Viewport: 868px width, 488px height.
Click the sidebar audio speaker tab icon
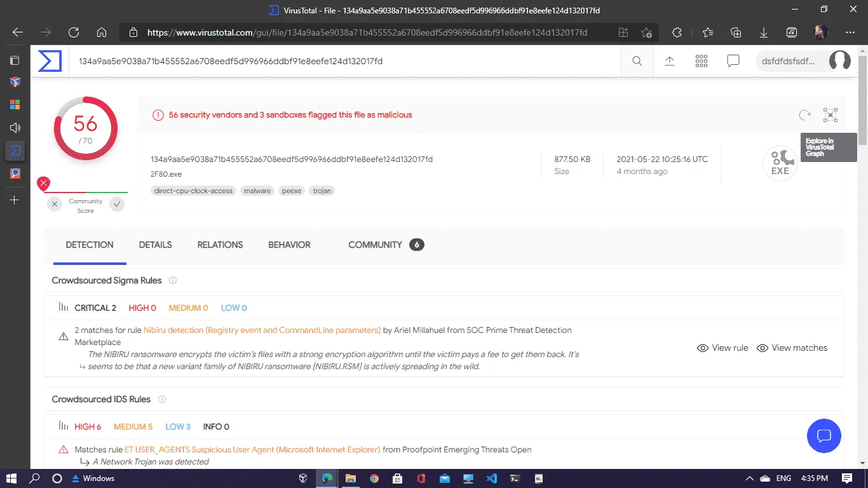click(15, 128)
